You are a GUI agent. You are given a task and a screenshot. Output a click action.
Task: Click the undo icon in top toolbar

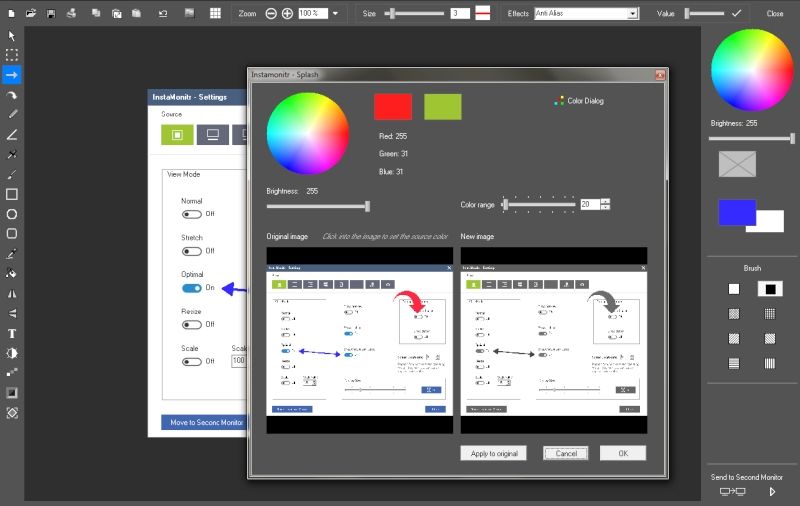[x=164, y=14]
